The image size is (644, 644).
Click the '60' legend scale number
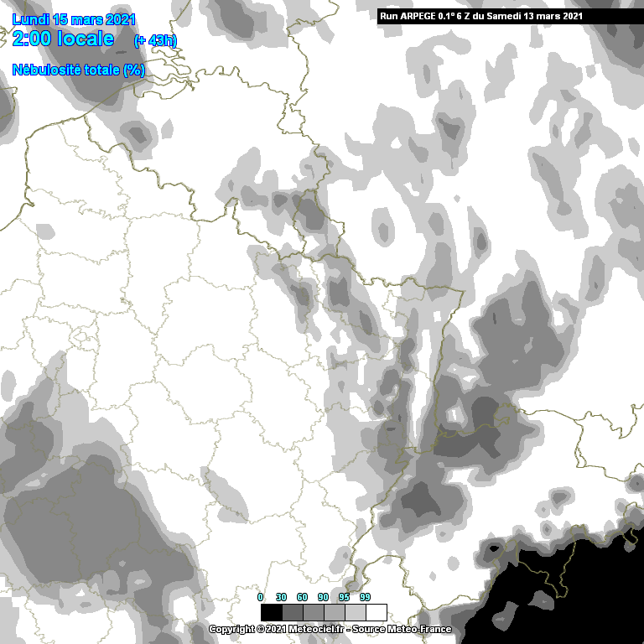302,597
